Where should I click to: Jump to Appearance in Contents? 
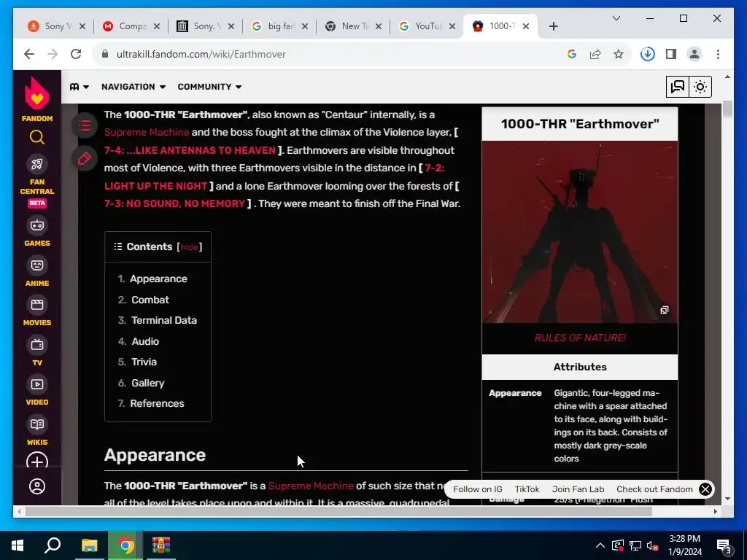coord(158,279)
